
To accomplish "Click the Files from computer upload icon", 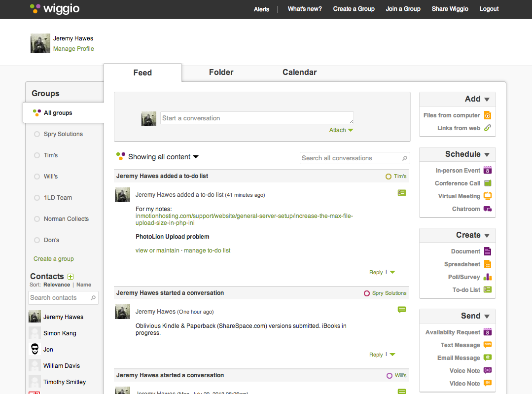I will (488, 115).
